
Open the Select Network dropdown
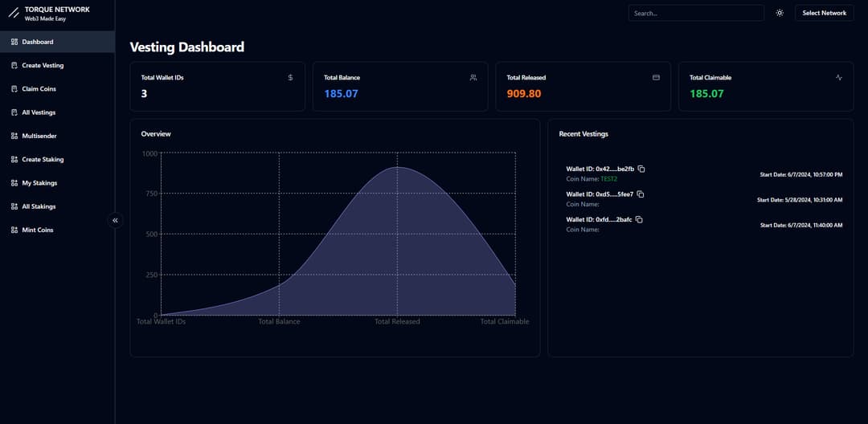824,13
